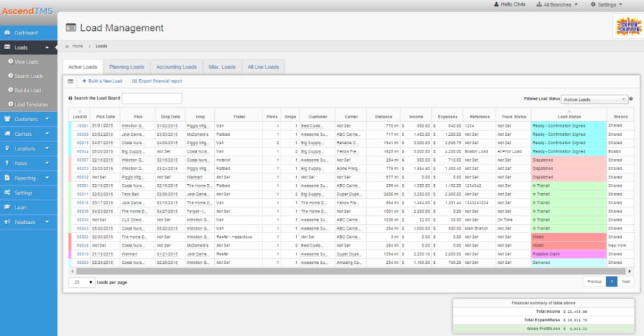The image size is (644, 336).
Task: Click the Loads sidebar icon
Action: [7, 47]
